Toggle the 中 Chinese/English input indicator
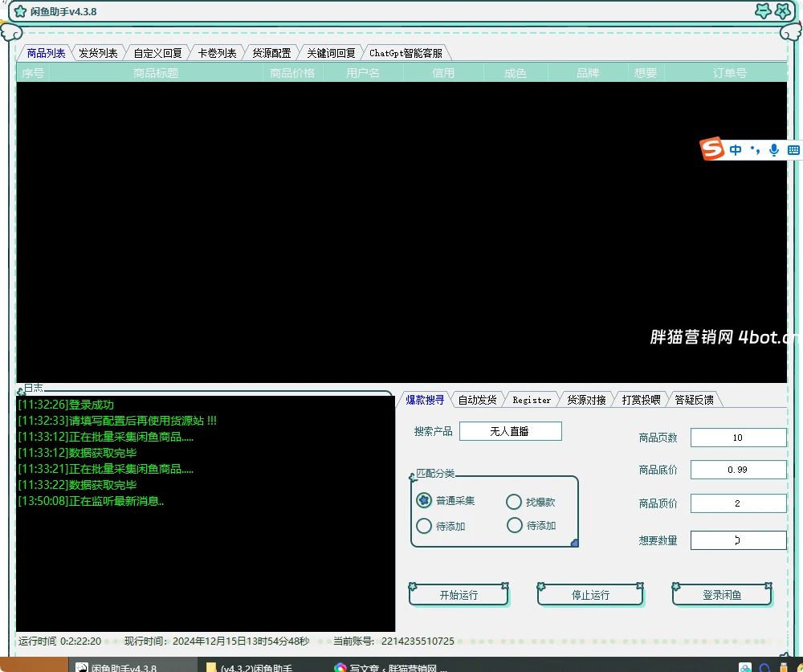 coord(736,149)
